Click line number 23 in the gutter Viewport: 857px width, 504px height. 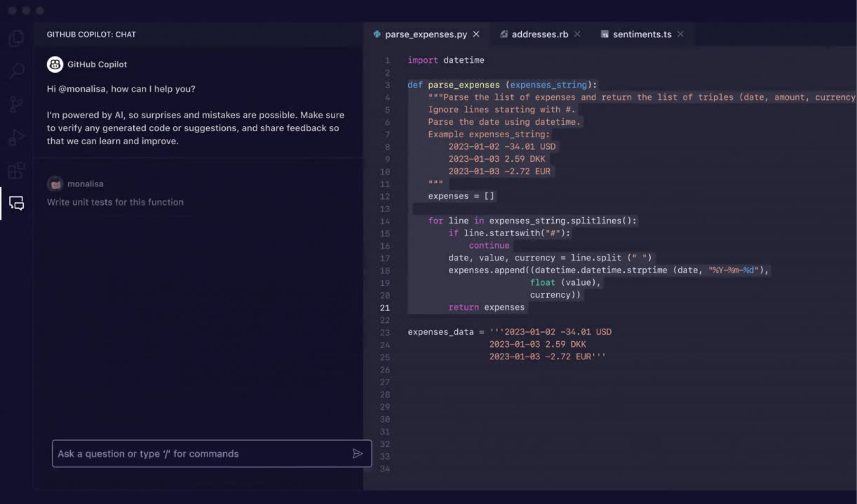(385, 332)
